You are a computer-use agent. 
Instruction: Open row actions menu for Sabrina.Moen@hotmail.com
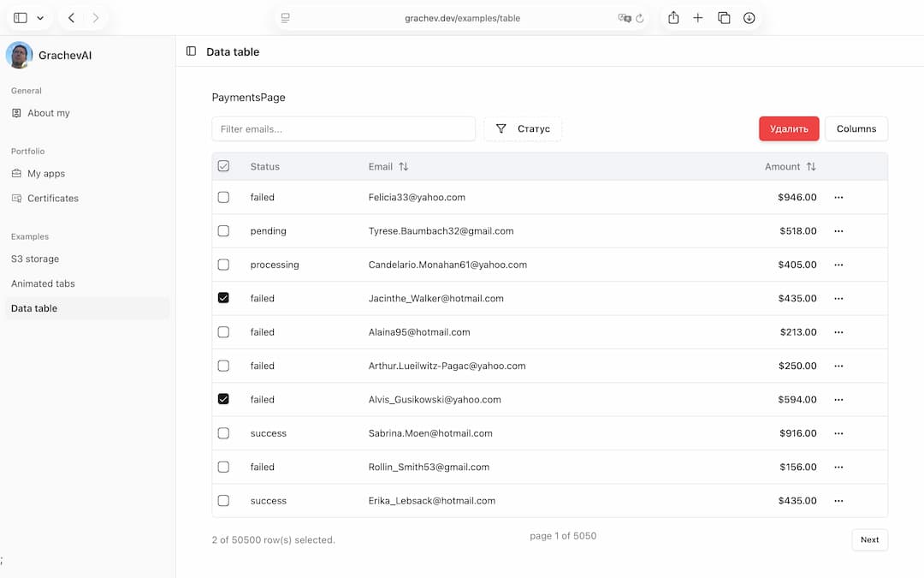pos(838,433)
